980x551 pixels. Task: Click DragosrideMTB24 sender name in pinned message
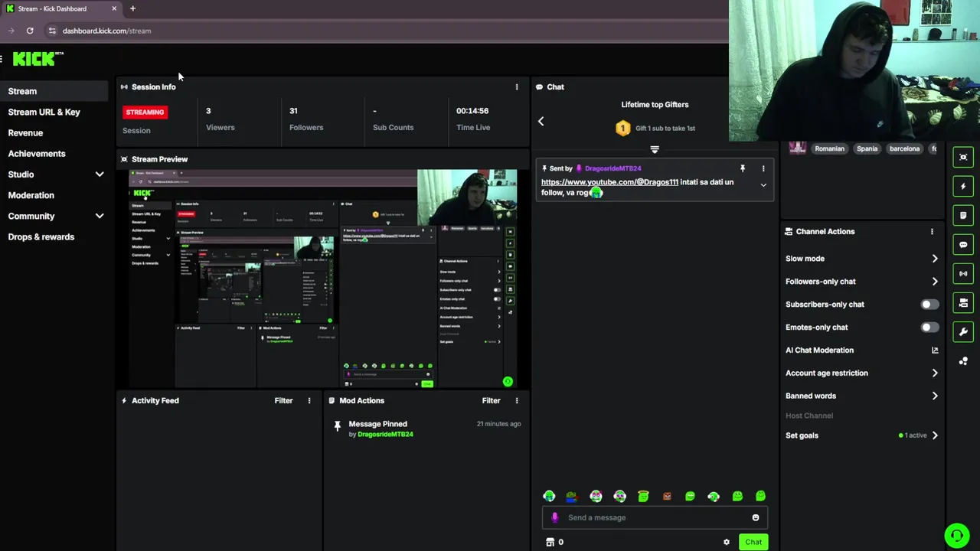[612, 168]
